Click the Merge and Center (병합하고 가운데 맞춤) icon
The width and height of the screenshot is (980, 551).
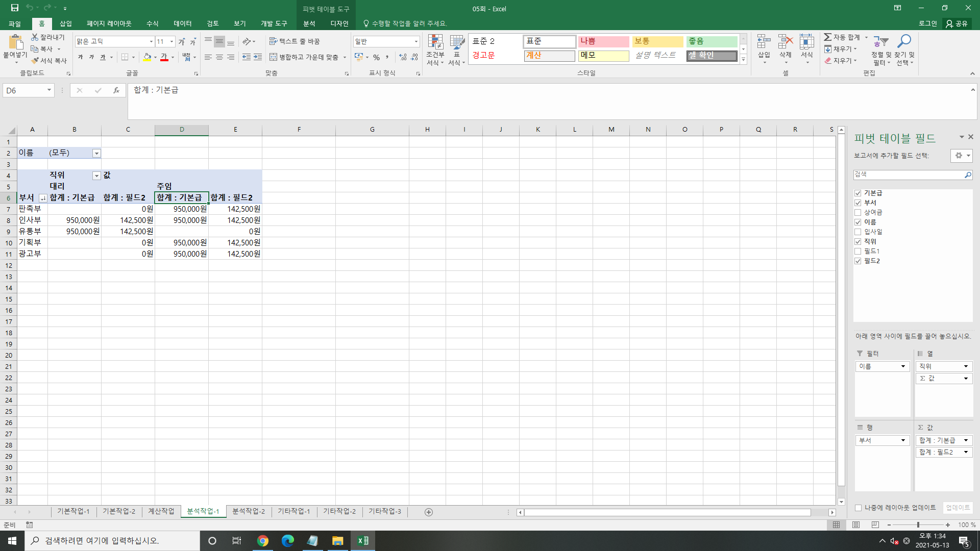point(274,57)
